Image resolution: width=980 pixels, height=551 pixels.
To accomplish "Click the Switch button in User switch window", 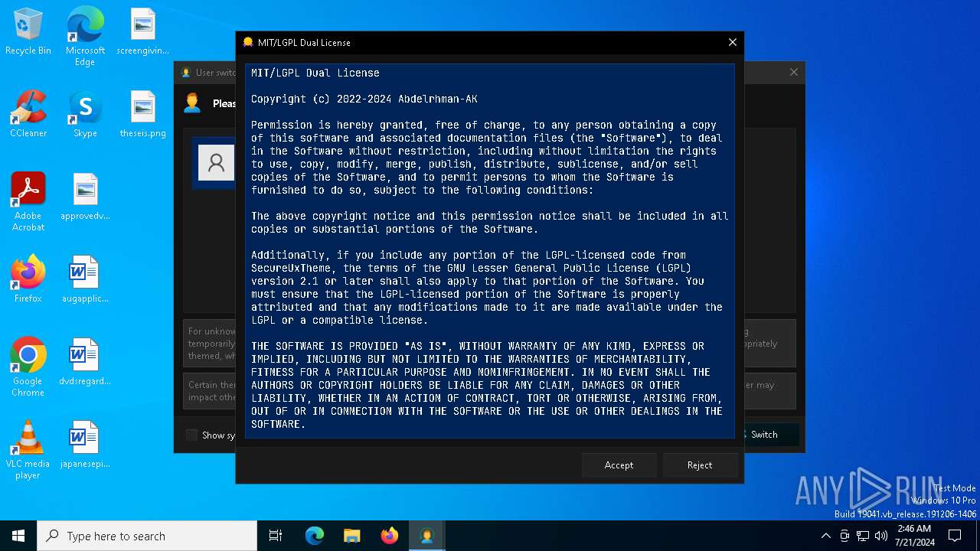I will (769, 435).
